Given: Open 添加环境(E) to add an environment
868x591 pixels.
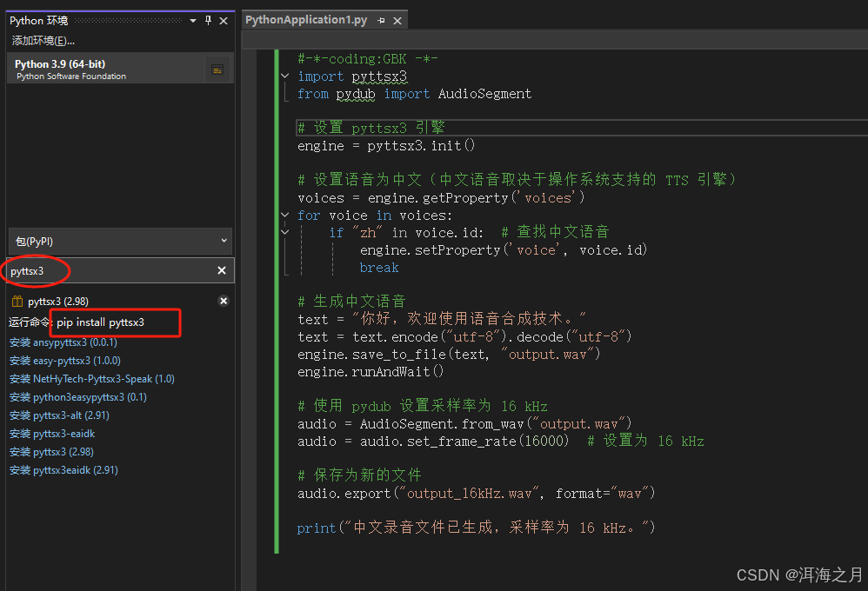Looking at the screenshot, I should pos(40,40).
